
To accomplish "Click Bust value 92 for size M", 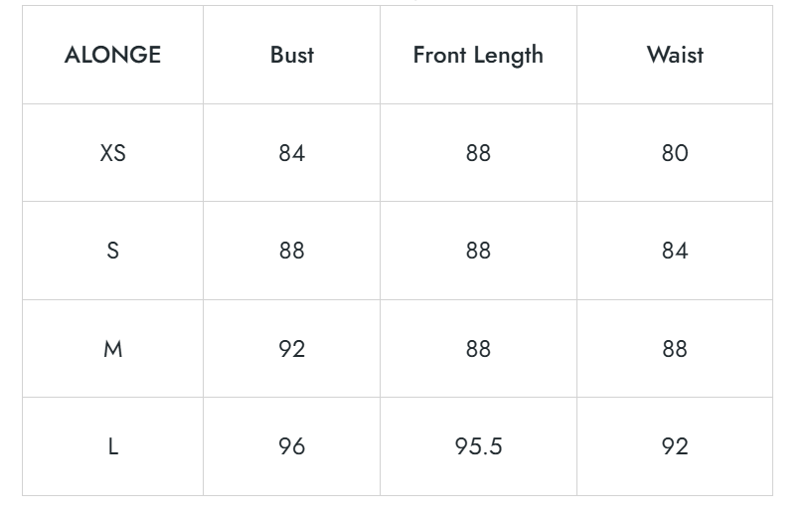I will pos(291,349).
